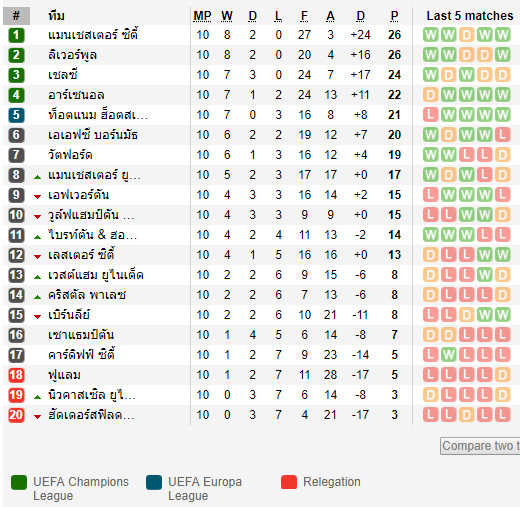Click the green UEFA Champions League swatch
The image size is (520, 507).
(19, 482)
